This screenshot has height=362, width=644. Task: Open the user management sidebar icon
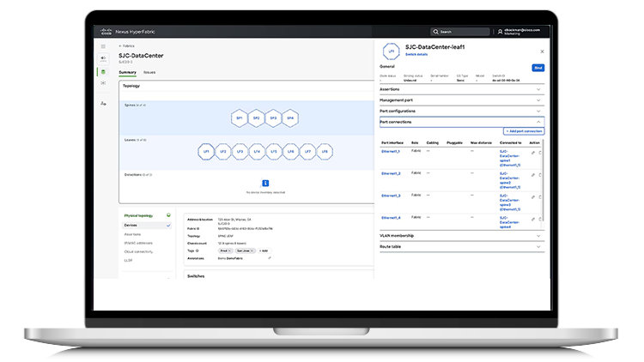pos(103,104)
